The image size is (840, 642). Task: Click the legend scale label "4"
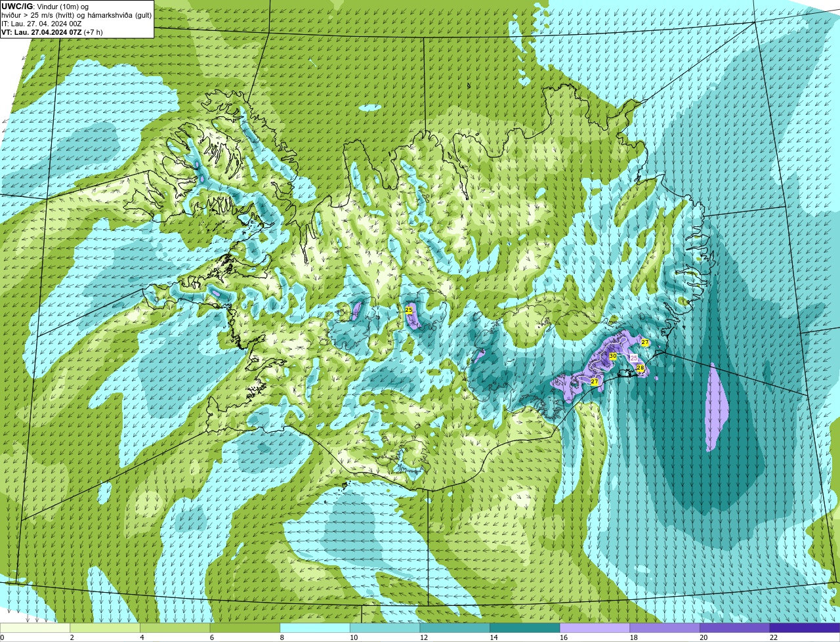[x=142, y=637]
